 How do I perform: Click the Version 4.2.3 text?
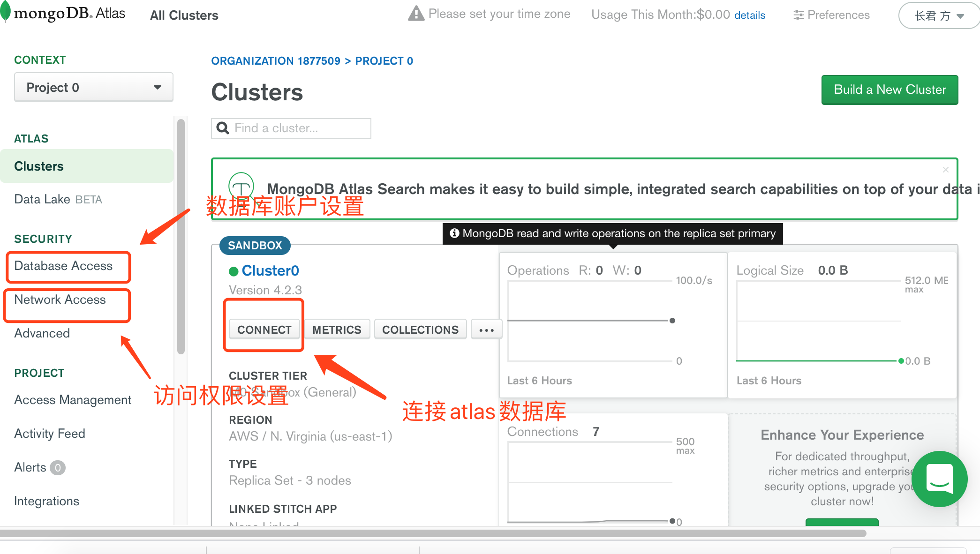coord(265,290)
